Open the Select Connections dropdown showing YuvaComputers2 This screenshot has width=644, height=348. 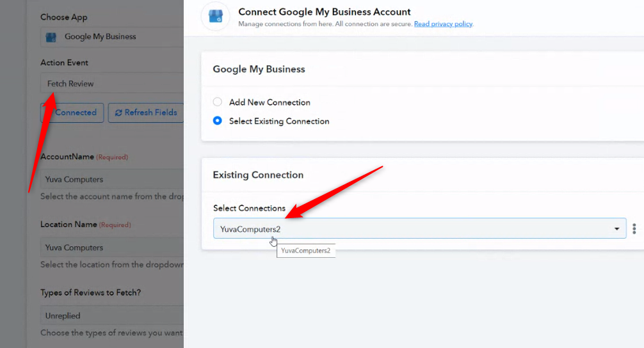point(419,228)
